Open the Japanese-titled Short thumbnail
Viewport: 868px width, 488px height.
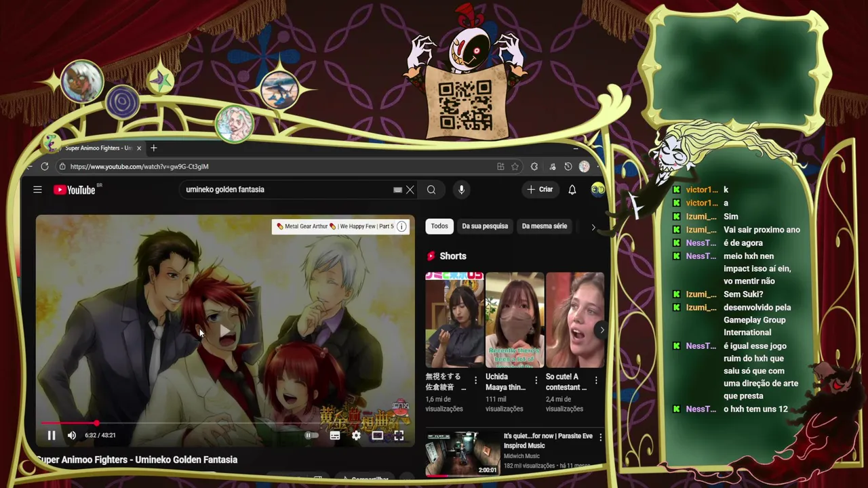click(454, 320)
